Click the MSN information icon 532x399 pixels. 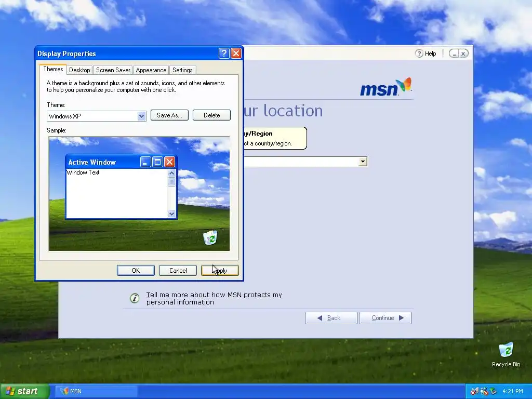point(135,298)
